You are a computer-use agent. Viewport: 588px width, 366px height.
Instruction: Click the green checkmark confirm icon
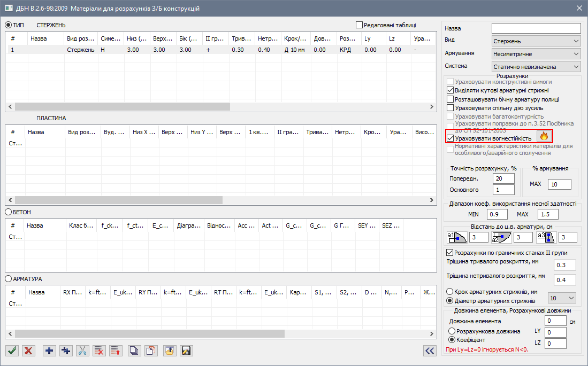click(x=12, y=351)
